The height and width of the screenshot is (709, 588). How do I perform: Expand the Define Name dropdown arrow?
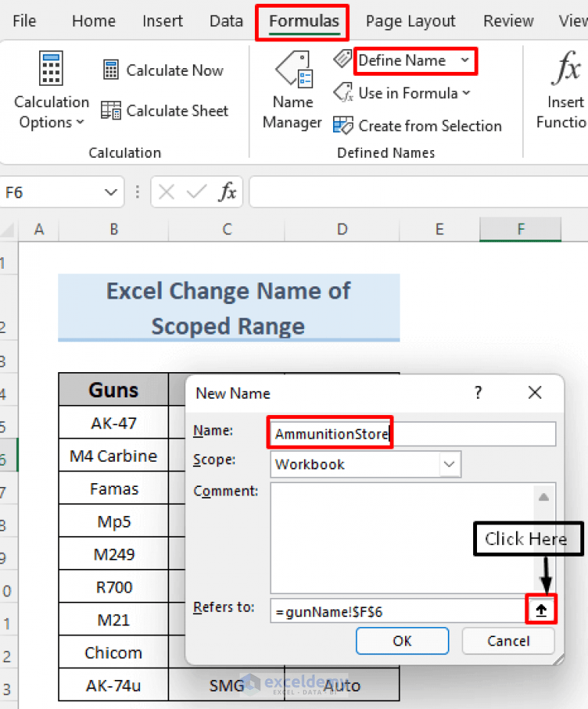[465, 60]
